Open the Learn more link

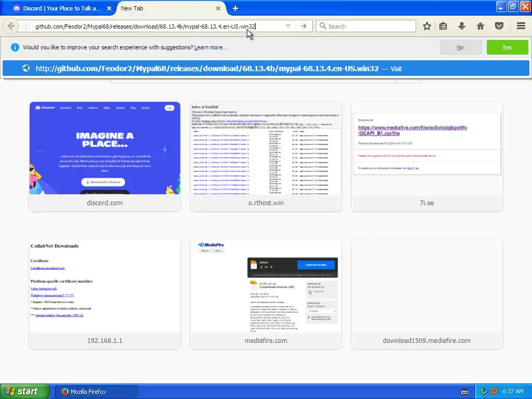click(211, 47)
